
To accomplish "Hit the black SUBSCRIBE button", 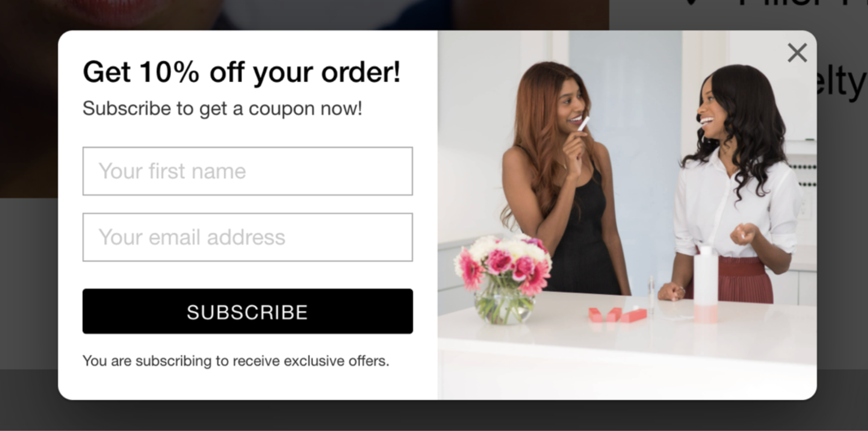I will pos(248,311).
